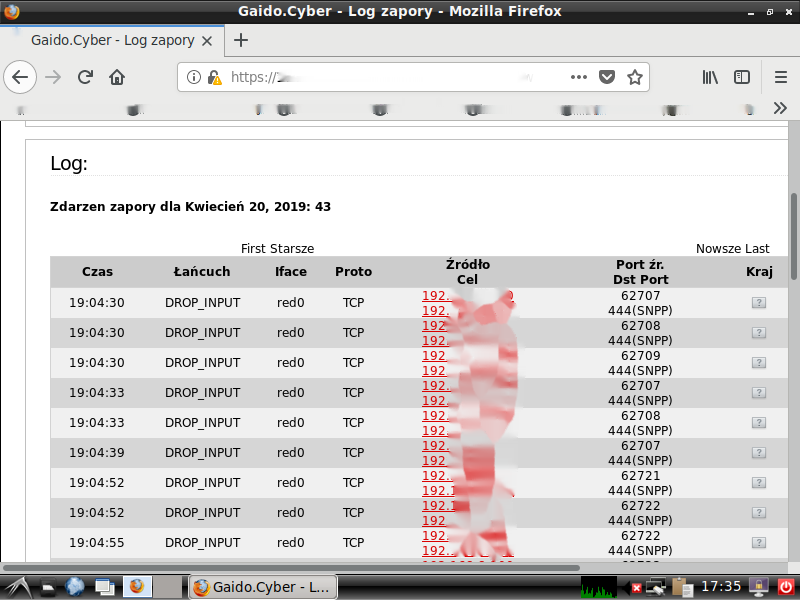This screenshot has height=600, width=800.
Task: Reload the current page
Action: click(x=86, y=77)
